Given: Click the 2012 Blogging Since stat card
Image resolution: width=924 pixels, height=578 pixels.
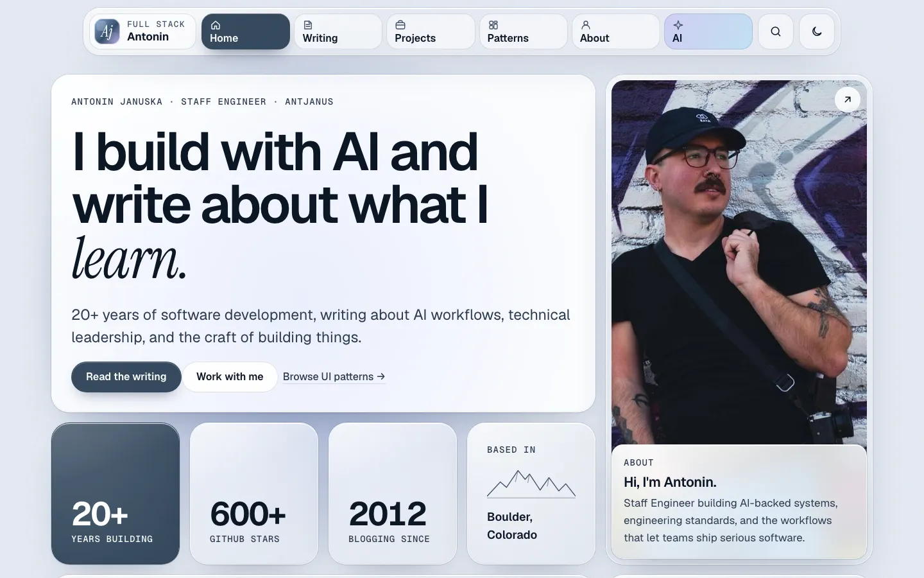Looking at the screenshot, I should point(393,494).
